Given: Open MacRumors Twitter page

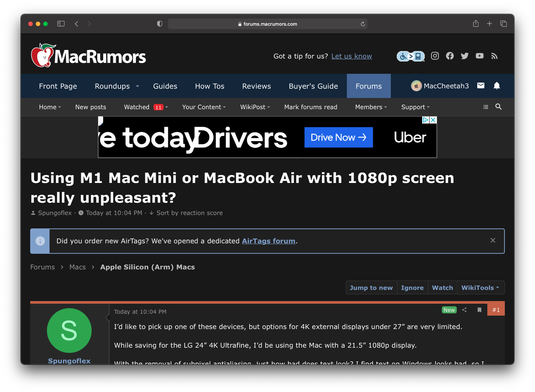Looking at the screenshot, I should coord(465,56).
